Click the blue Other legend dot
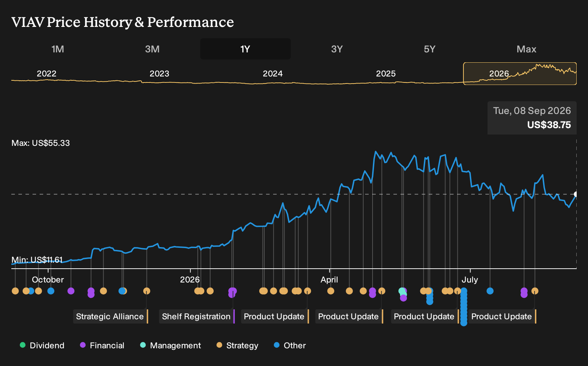This screenshot has height=366, width=588. point(277,345)
